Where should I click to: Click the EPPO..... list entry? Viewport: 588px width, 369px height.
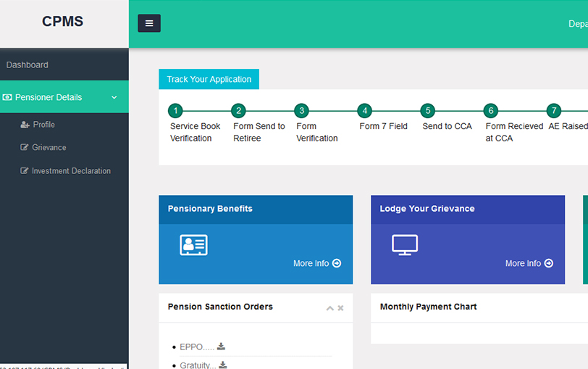[x=197, y=347]
